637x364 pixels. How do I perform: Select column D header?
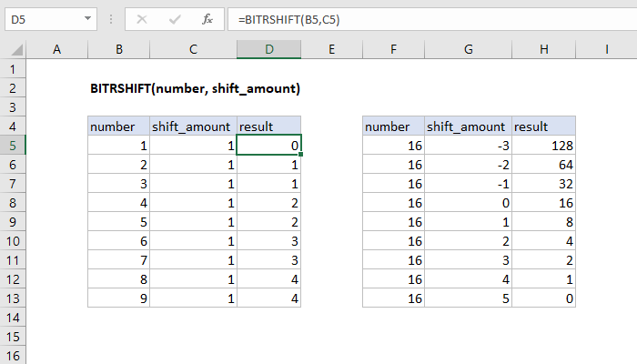269,49
